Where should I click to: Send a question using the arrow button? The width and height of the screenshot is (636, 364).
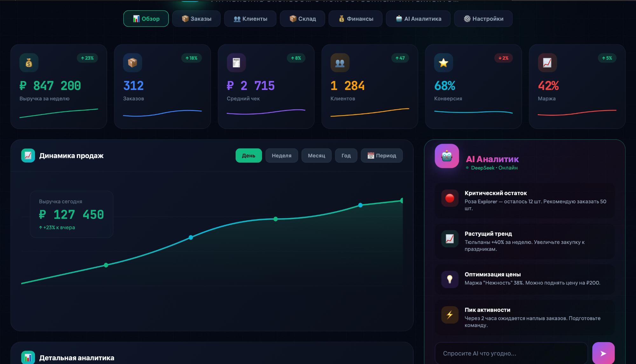pyautogui.click(x=603, y=353)
